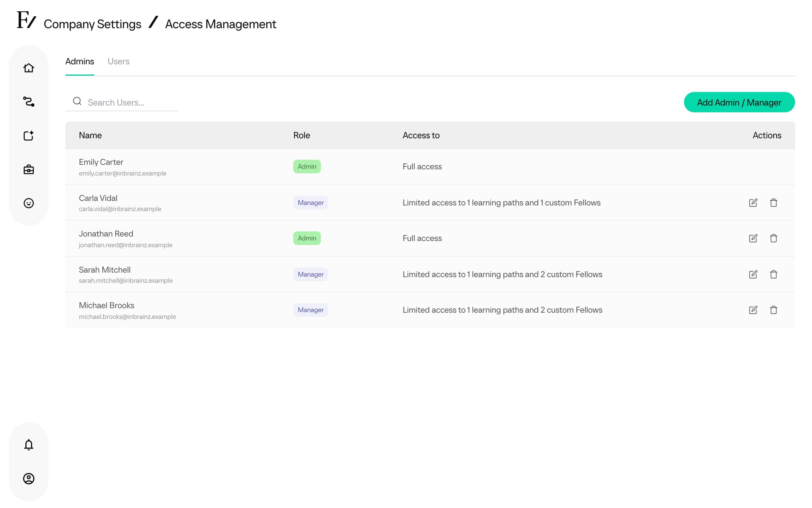This screenshot has height=508, width=812.
Task: Select Carla Vidal's name
Action: point(98,198)
